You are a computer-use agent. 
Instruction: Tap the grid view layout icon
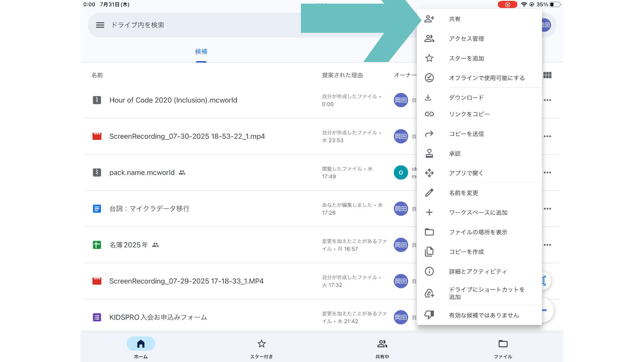click(547, 75)
